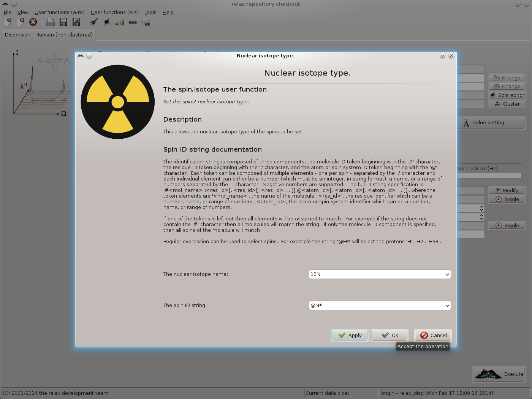532x399 pixels.
Task: Open the data pipe editor pipe icon
Action: coord(133,22)
